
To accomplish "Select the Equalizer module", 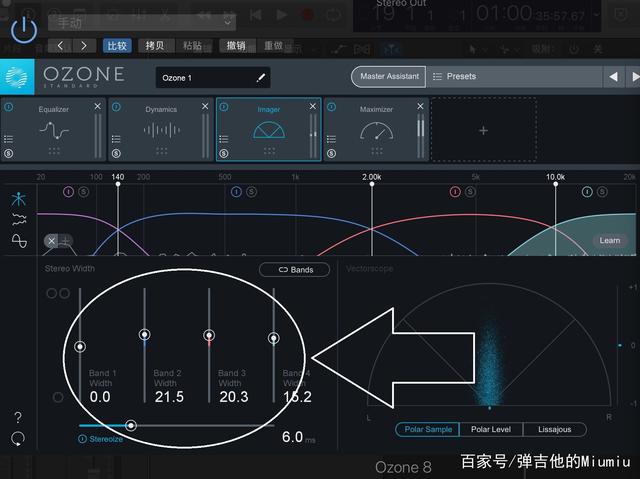I will point(53,130).
